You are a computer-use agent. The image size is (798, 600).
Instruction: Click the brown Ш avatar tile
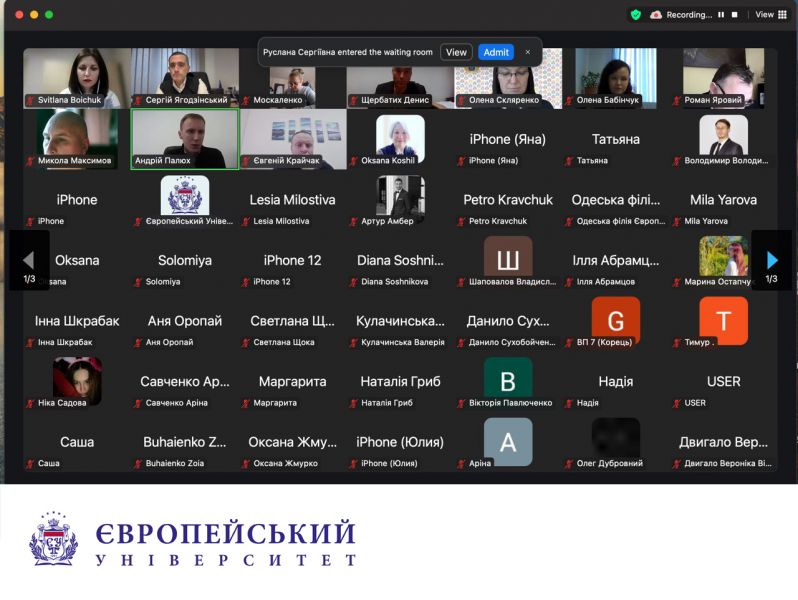point(508,258)
